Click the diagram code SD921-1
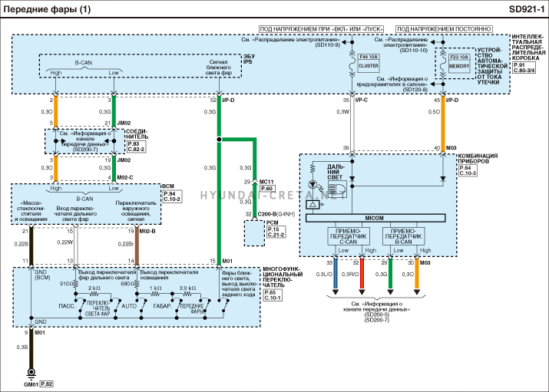 tap(527, 8)
